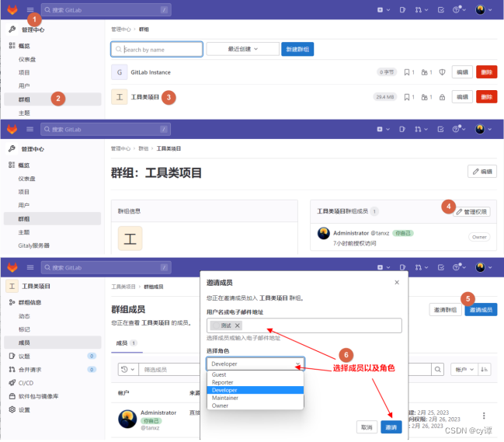Click 编辑 in the 工具类项目 list row

tap(462, 97)
